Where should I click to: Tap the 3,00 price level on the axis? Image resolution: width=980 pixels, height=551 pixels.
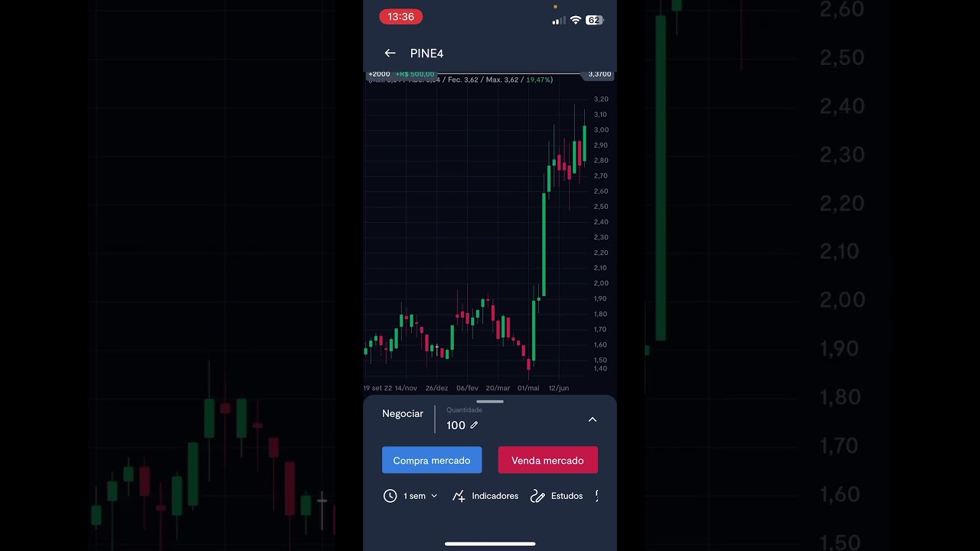click(x=601, y=130)
